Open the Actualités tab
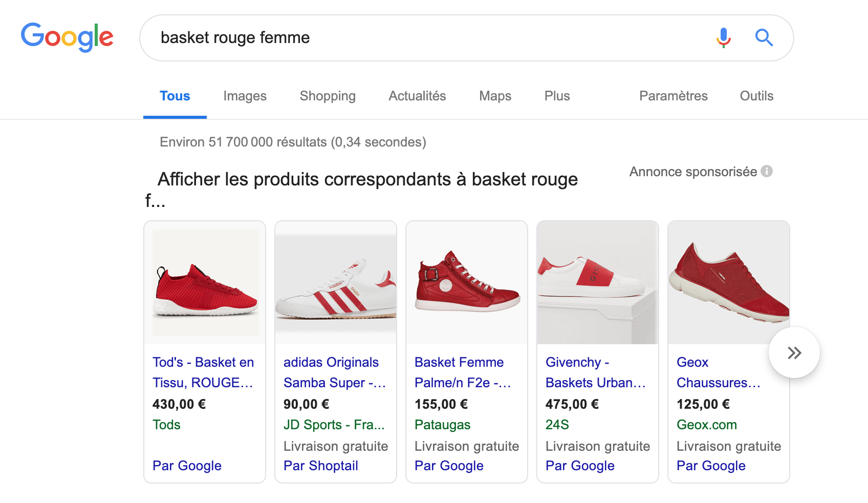The height and width of the screenshot is (503, 868). click(417, 96)
